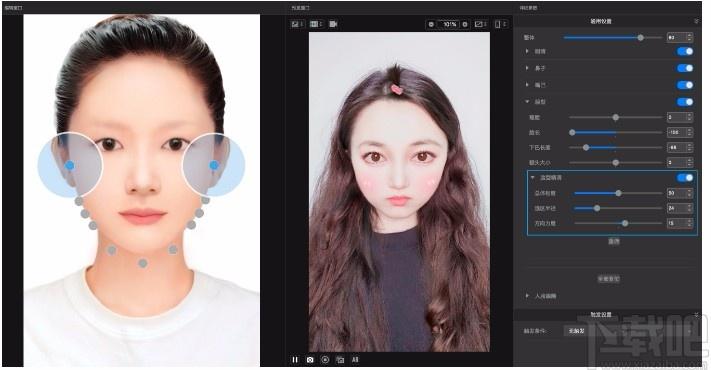Expand the 眼睛 (eyes) section
Screen dimensions: 711x370
527,51
